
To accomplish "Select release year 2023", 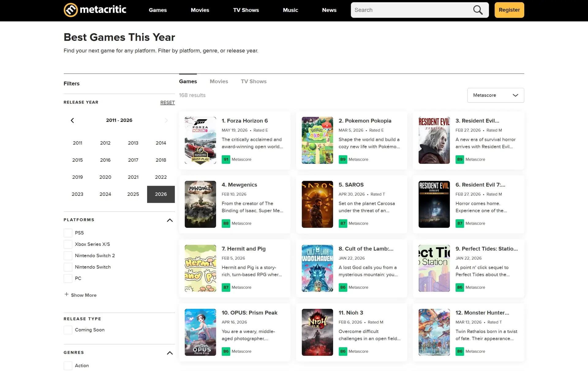I will coord(77,194).
